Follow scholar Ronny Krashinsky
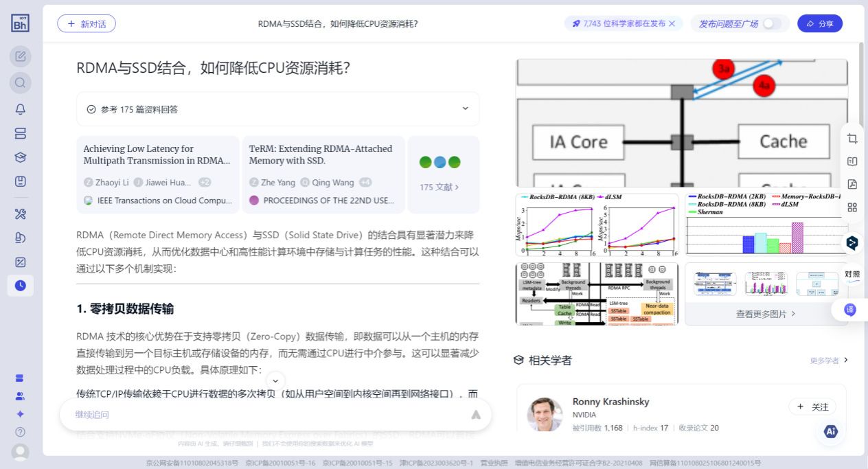Screen dimensions: 868x469 812,407
